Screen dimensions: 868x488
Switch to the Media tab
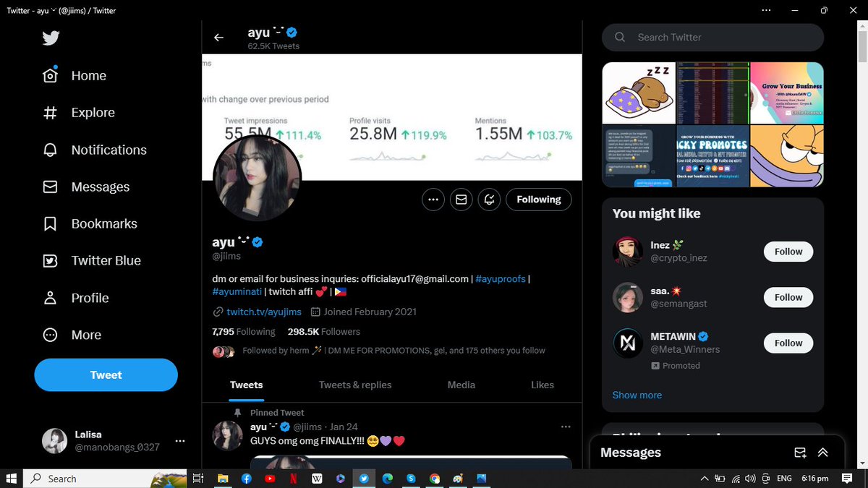pos(461,385)
